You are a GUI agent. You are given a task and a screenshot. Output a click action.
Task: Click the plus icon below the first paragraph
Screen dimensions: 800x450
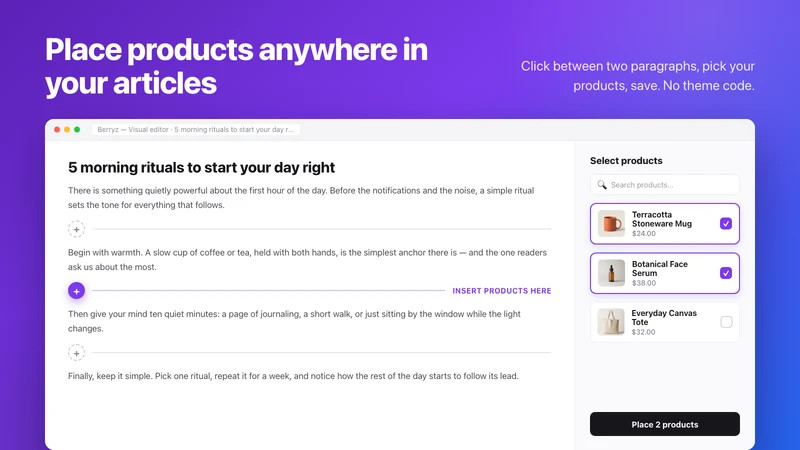[77, 229]
